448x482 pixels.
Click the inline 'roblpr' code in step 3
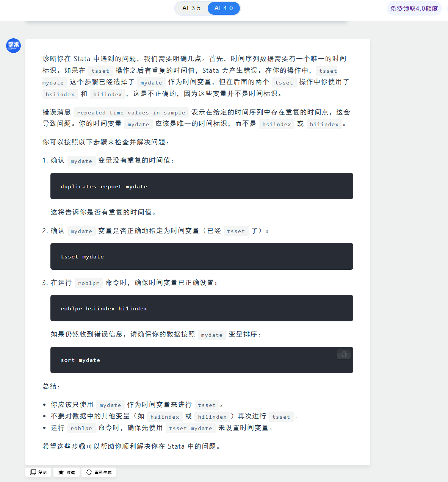[88, 283]
